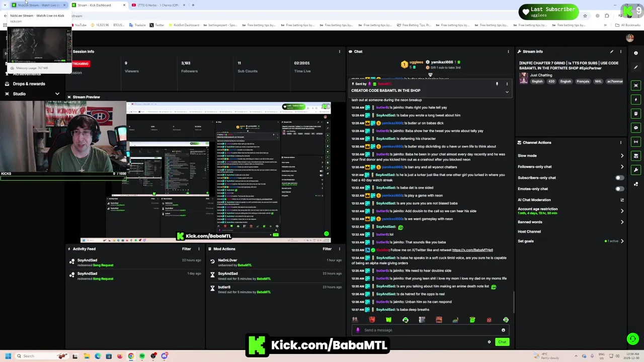The image size is (644, 362).
Task: Toggle stream preview widget icon in right sidebar
Action: click(x=636, y=85)
